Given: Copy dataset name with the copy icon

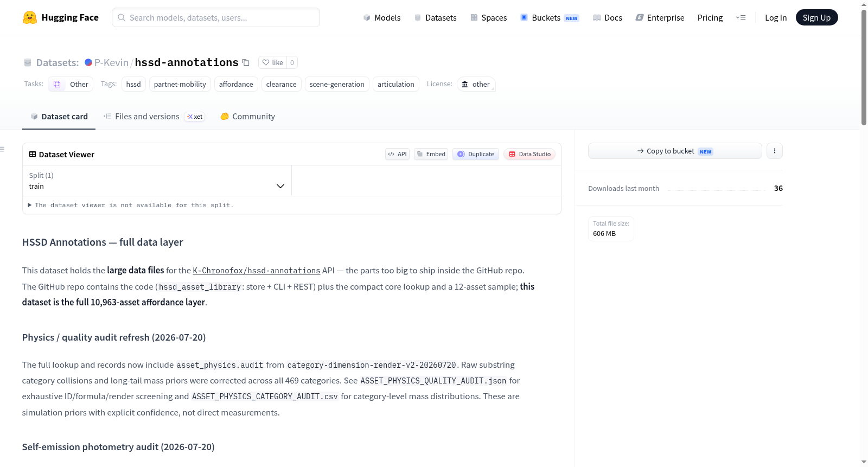Looking at the screenshot, I should (x=246, y=62).
